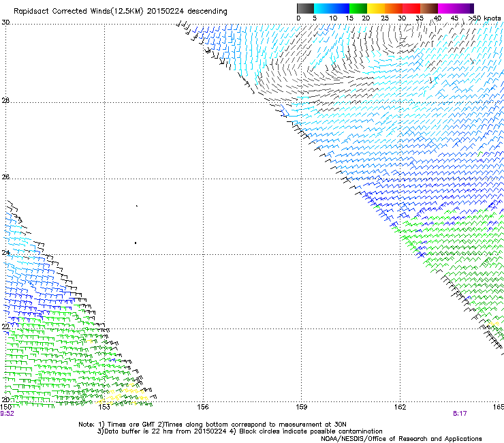Click the NOAA/NESDIS credit line
The height and width of the screenshot is (443, 504).
(401, 439)
